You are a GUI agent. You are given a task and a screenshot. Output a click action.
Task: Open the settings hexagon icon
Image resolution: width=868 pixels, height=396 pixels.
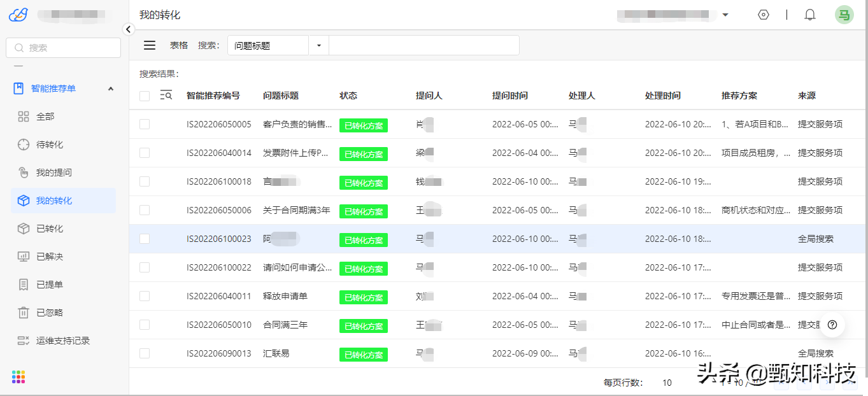[764, 15]
